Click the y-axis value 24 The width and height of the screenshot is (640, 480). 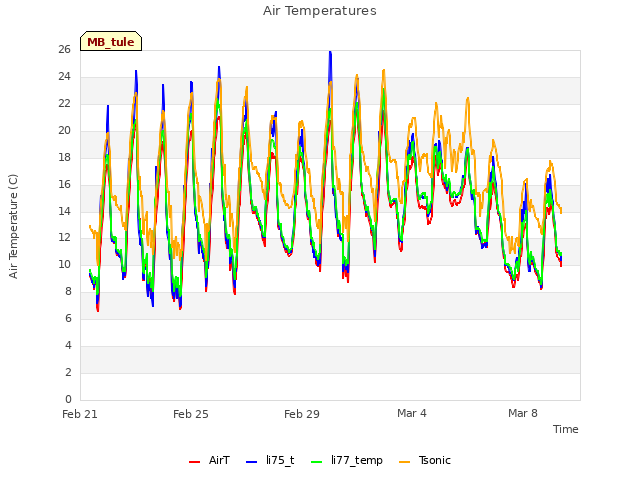pyautogui.click(x=64, y=76)
